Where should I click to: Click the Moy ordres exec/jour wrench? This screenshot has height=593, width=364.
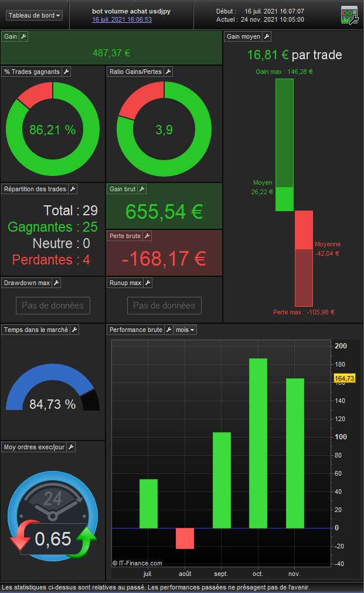coord(71,447)
